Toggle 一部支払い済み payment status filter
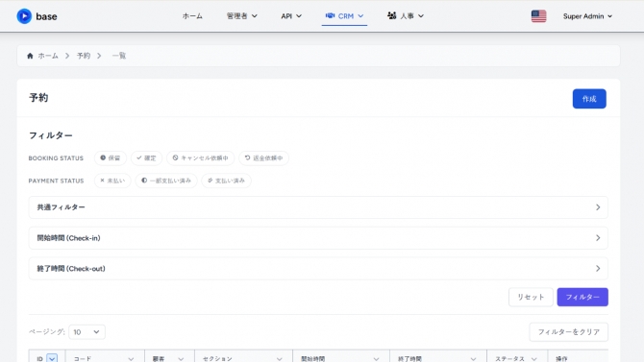The image size is (644, 362). 166,181
